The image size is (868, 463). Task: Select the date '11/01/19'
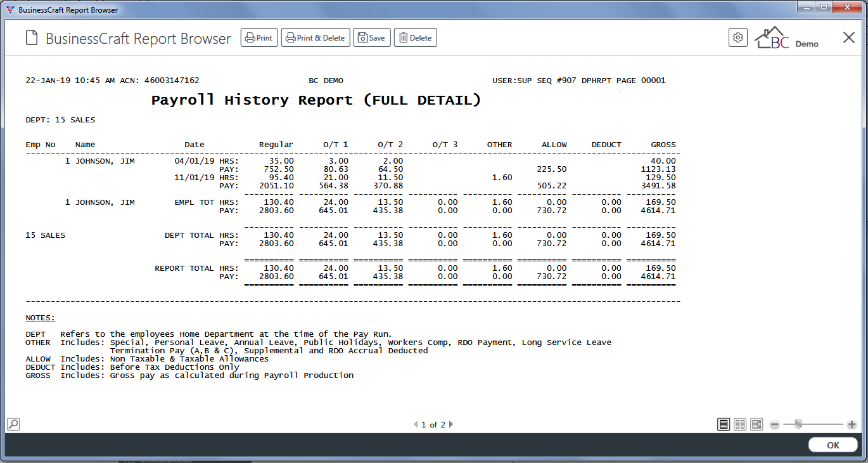tap(195, 178)
